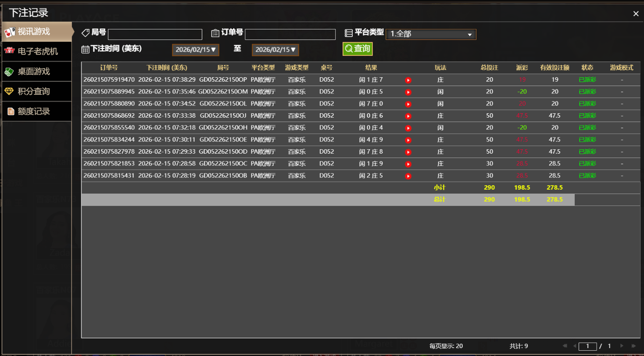
Task: Click the clipboard icon next to 订单号 label
Action: [215, 32]
